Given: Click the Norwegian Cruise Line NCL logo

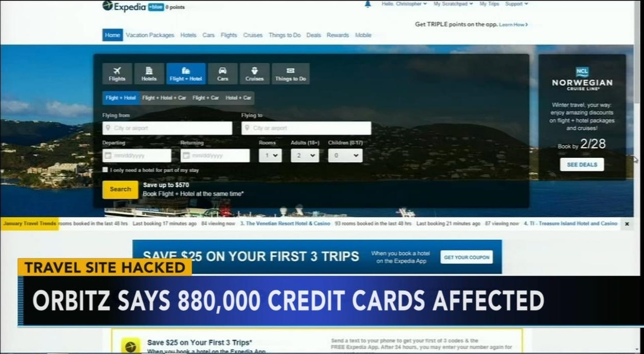Looking at the screenshot, I should [x=582, y=78].
